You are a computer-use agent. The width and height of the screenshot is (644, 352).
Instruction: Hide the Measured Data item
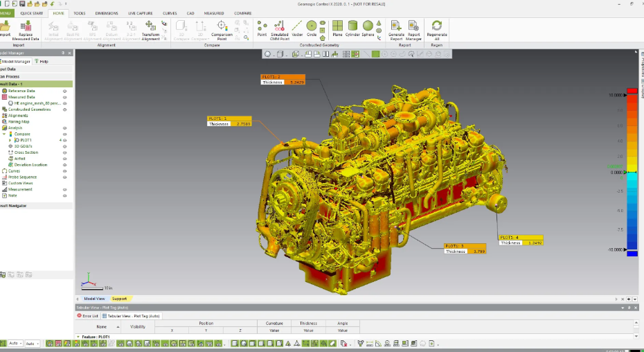coord(64,97)
